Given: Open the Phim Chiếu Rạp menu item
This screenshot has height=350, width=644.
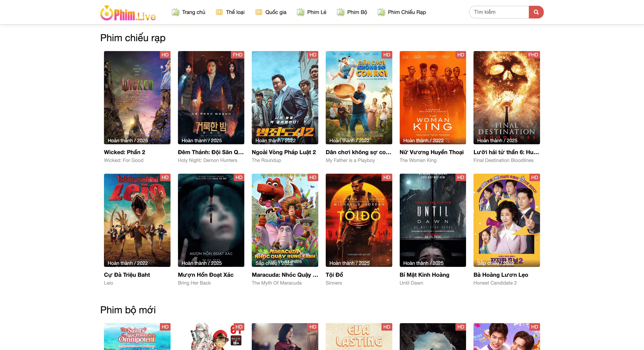Looking at the screenshot, I should tap(407, 12).
